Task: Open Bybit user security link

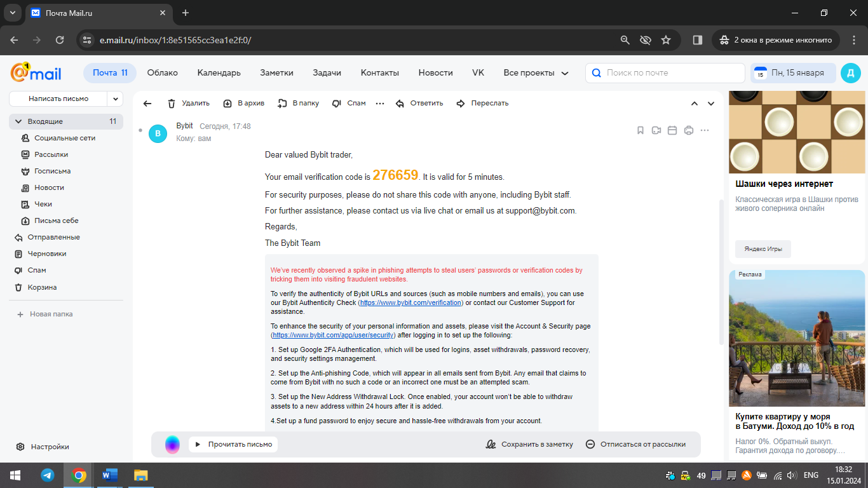Action: tap(334, 335)
